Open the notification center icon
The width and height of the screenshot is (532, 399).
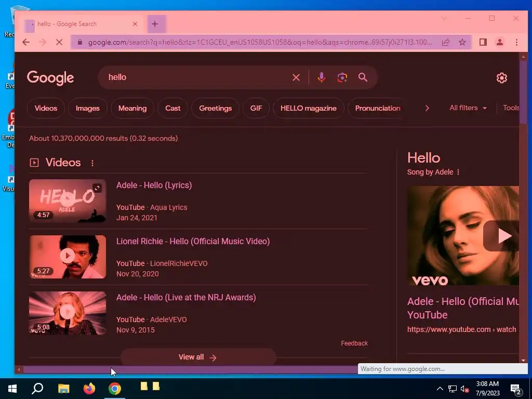[x=516, y=389]
